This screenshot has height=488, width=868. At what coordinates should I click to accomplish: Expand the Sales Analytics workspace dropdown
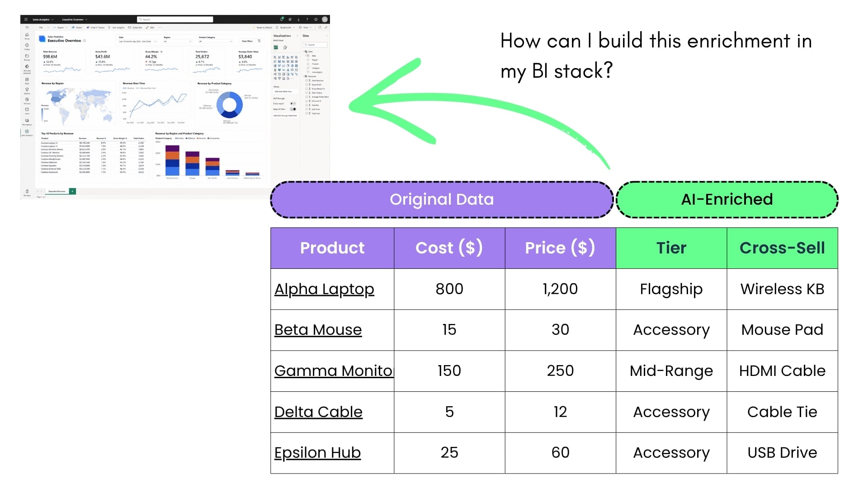[x=43, y=19]
